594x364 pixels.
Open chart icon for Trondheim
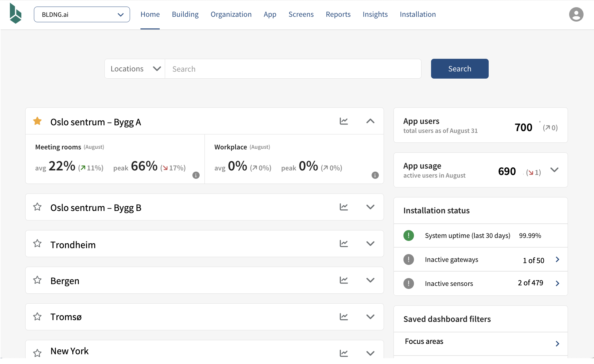pyautogui.click(x=344, y=243)
